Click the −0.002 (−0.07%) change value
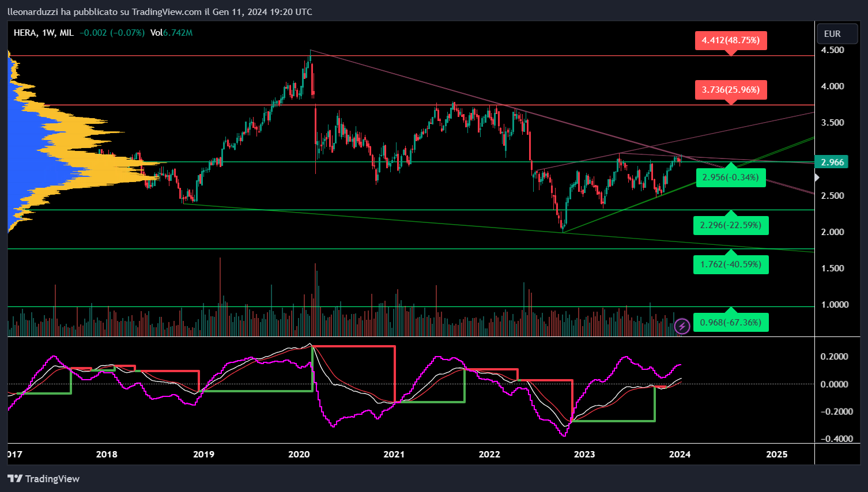Viewport: 868px width, 492px height. (112, 33)
